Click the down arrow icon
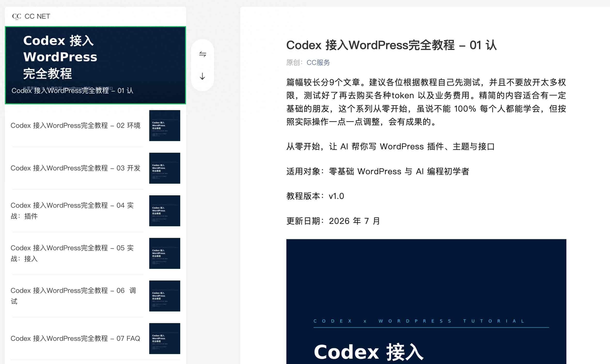610x364 pixels. tap(203, 76)
